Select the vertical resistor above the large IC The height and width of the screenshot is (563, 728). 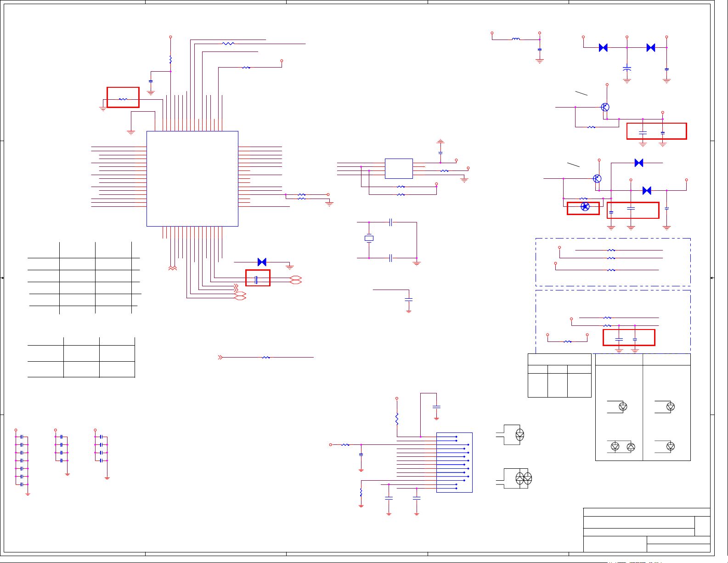coord(170,60)
